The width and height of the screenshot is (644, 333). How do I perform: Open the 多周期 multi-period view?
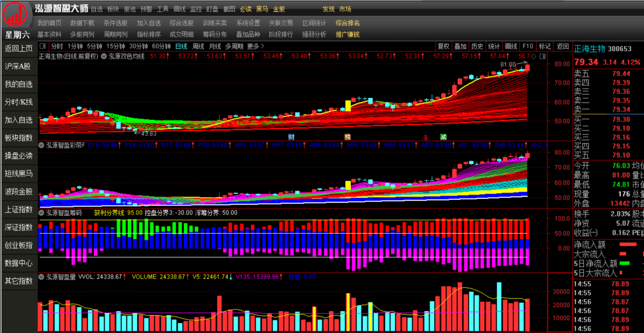[x=234, y=46]
